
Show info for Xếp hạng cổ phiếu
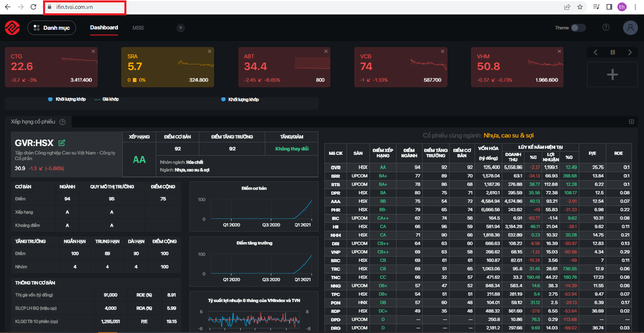[62, 122]
